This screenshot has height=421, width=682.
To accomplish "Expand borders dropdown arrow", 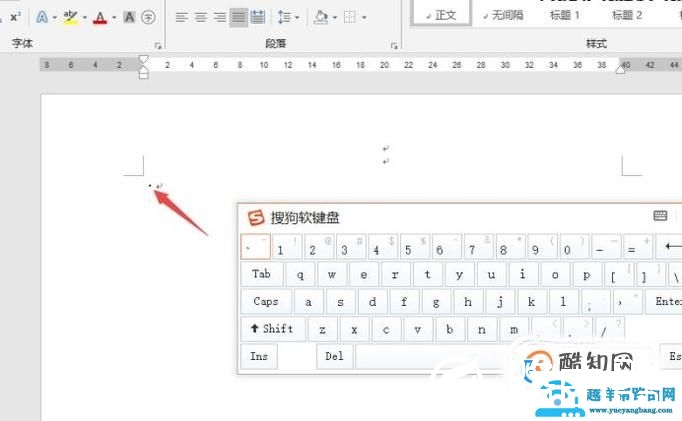I will tap(364, 18).
